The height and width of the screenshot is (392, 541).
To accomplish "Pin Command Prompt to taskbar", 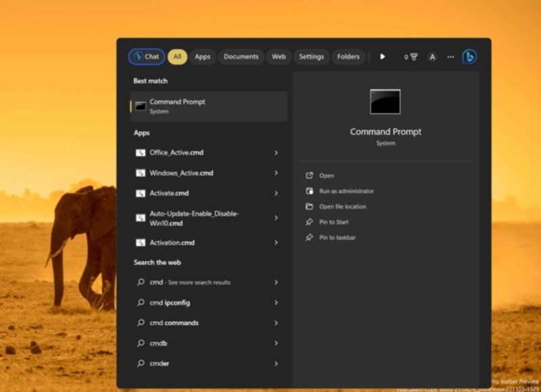I will click(x=337, y=238).
